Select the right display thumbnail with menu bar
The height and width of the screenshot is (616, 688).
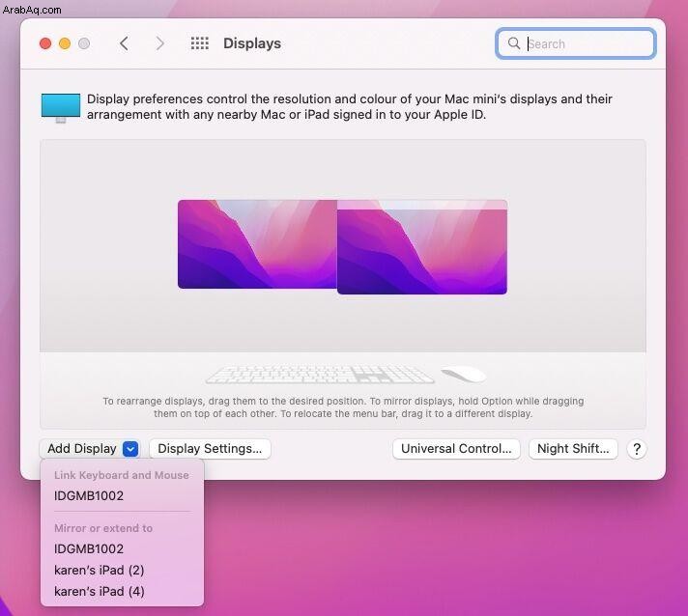(x=422, y=247)
